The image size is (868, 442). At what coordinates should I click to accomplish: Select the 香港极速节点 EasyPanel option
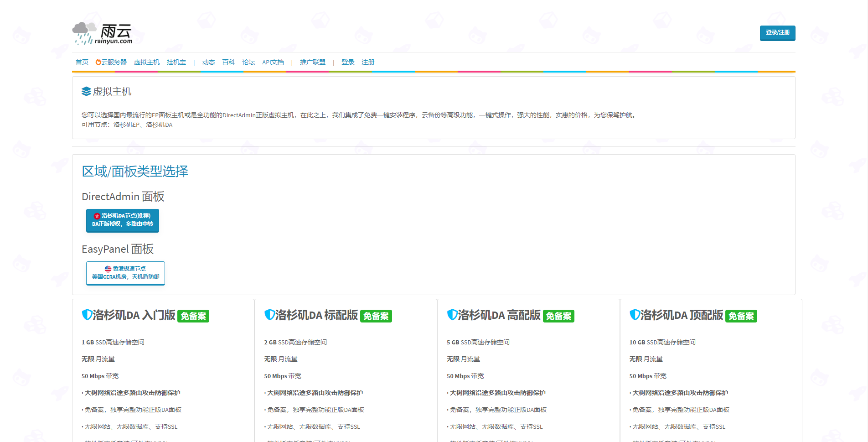[x=125, y=273]
